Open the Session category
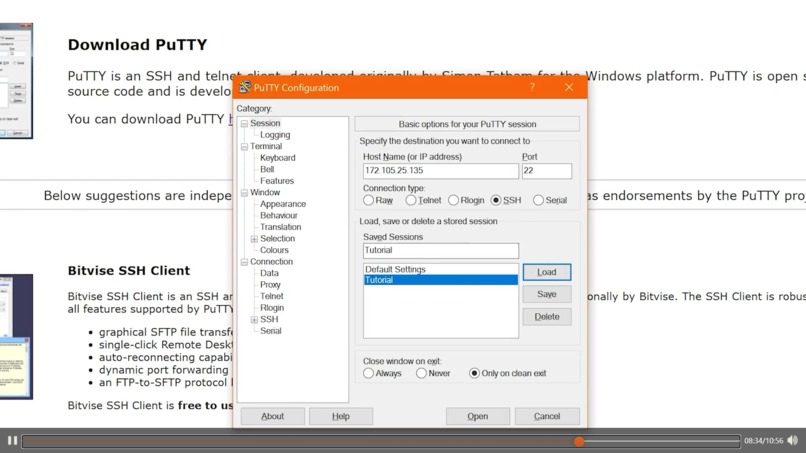The height and width of the screenshot is (453, 806). pos(265,123)
